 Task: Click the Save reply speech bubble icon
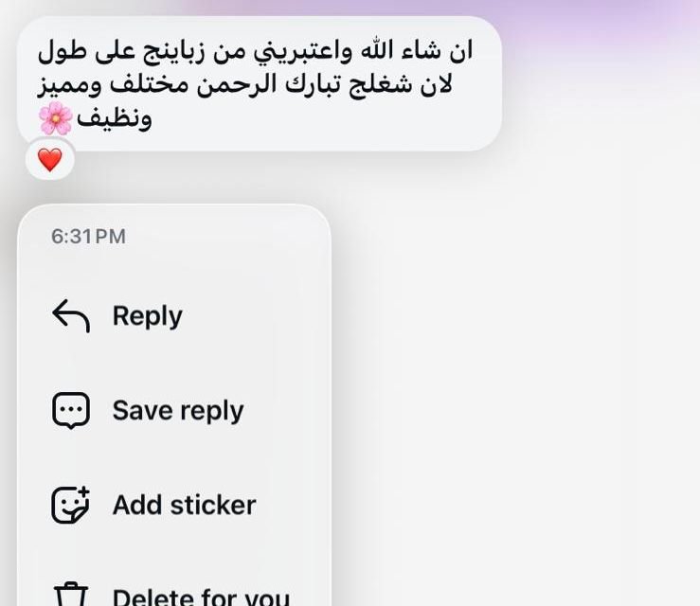71,411
